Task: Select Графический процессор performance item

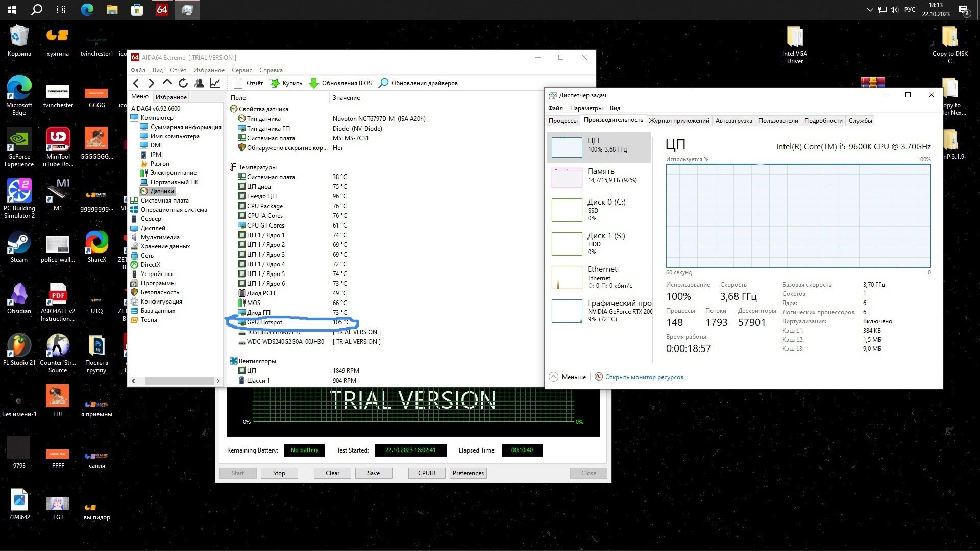Action: click(x=599, y=311)
